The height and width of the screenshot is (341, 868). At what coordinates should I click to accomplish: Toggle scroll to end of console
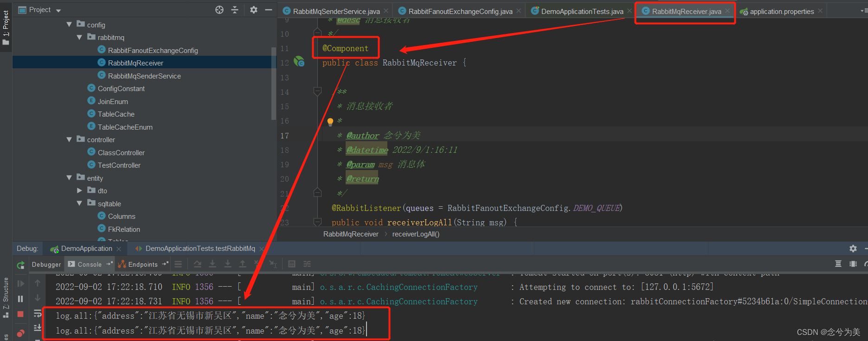pos(38,328)
